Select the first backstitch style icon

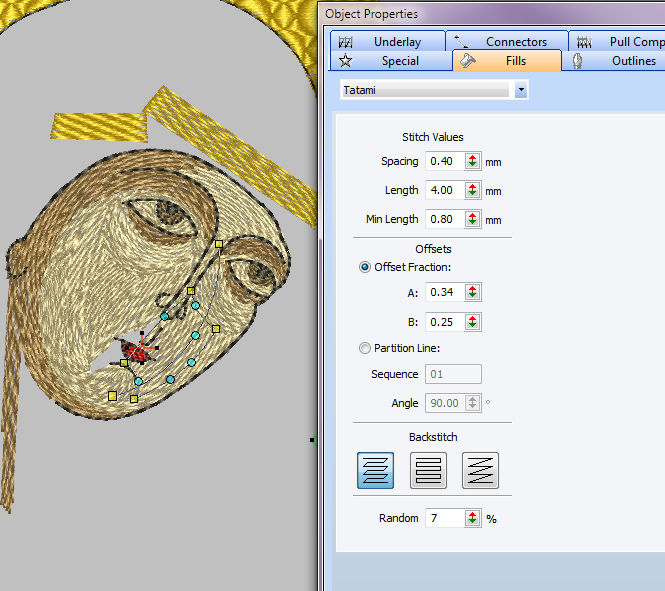coord(375,470)
